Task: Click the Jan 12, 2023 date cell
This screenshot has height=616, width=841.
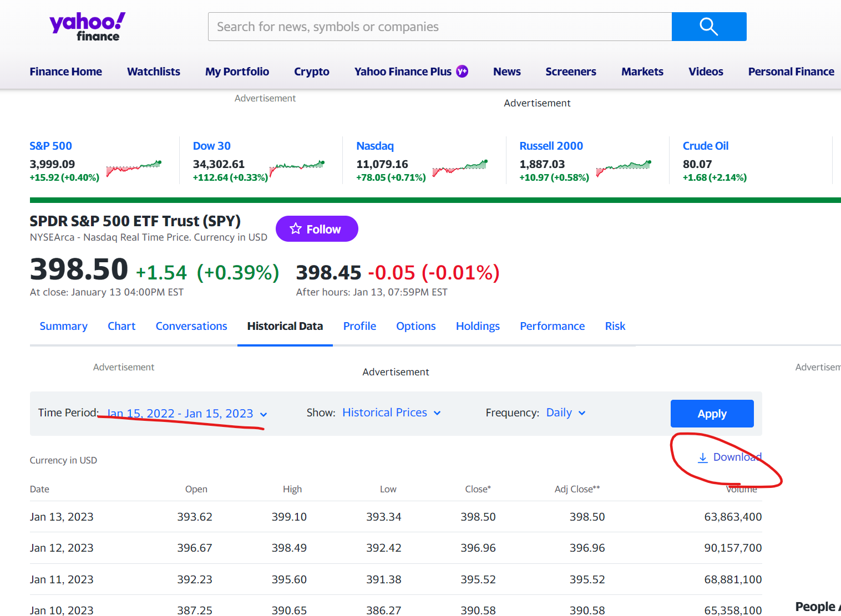Action: (x=62, y=548)
